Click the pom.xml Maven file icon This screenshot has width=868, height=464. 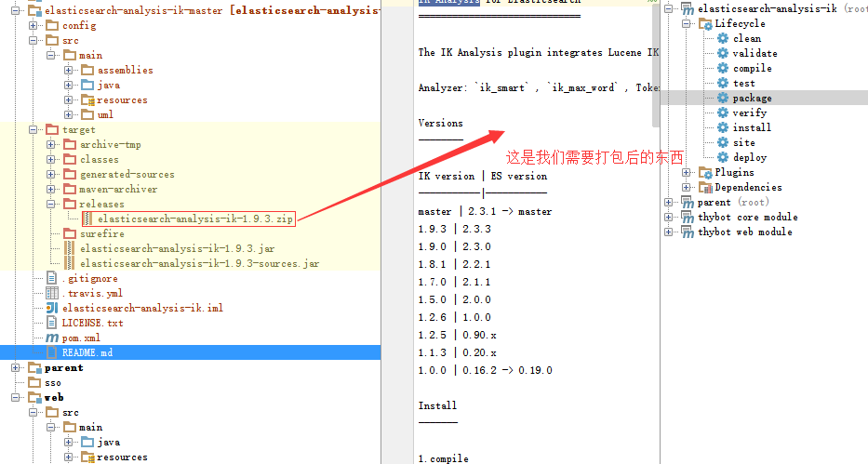[x=52, y=338]
